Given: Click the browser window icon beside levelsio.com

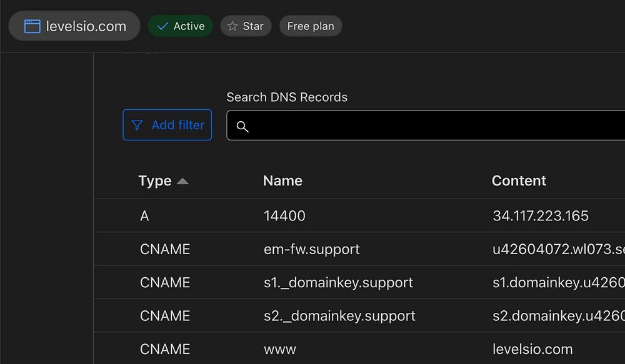Looking at the screenshot, I should (32, 26).
